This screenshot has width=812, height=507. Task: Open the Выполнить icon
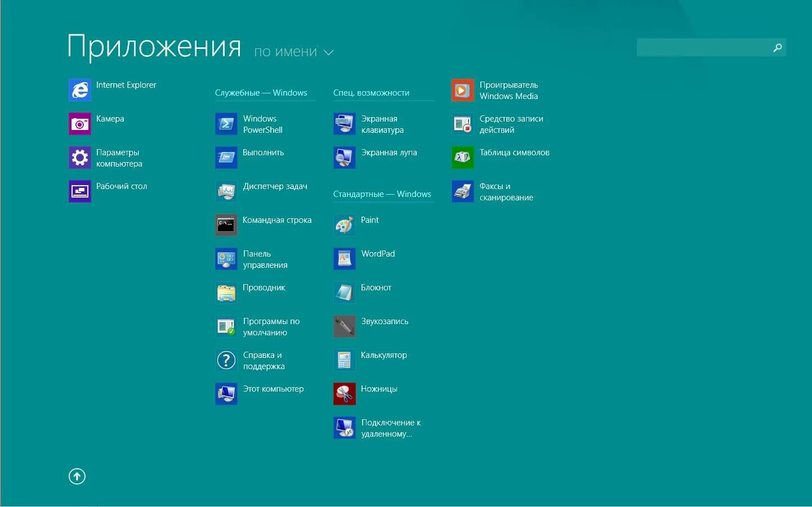(226, 158)
